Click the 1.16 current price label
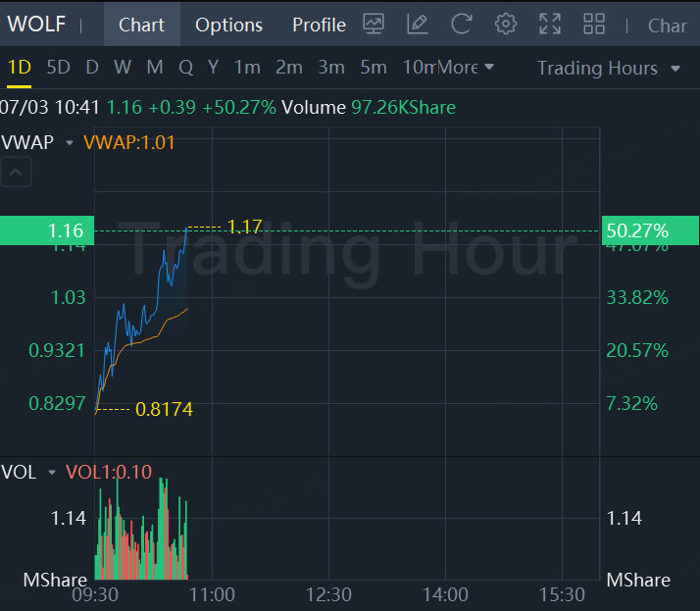Viewport: 700px width, 611px height. coord(47,231)
